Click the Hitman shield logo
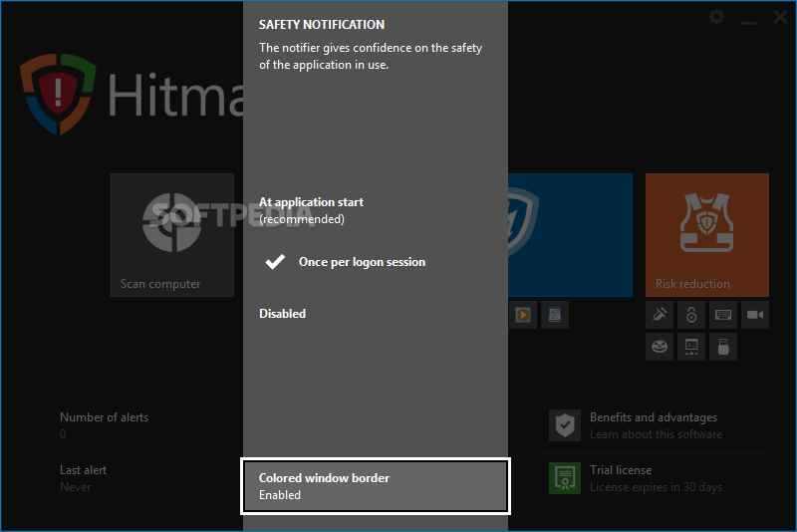 click(58, 93)
